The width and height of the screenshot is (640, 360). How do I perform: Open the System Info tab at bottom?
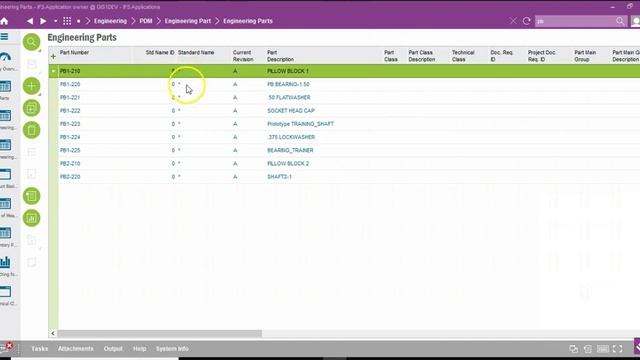(x=172, y=349)
